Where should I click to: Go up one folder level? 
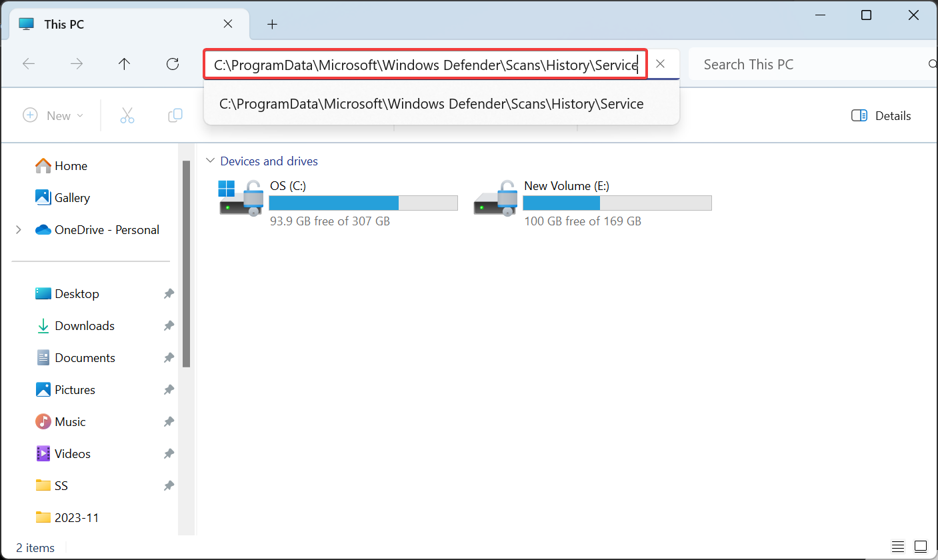(x=125, y=64)
